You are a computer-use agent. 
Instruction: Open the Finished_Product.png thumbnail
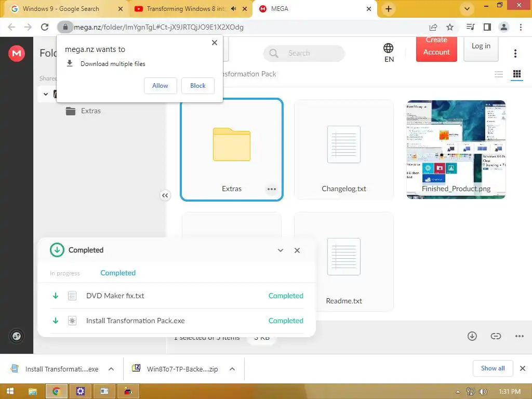pos(456,150)
